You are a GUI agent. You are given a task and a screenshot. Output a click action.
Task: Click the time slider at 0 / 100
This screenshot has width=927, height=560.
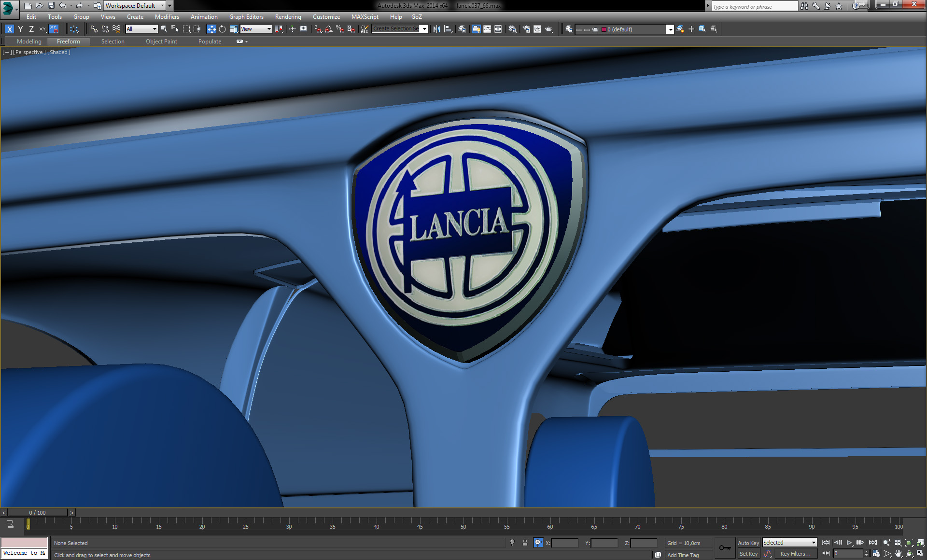coord(37,513)
